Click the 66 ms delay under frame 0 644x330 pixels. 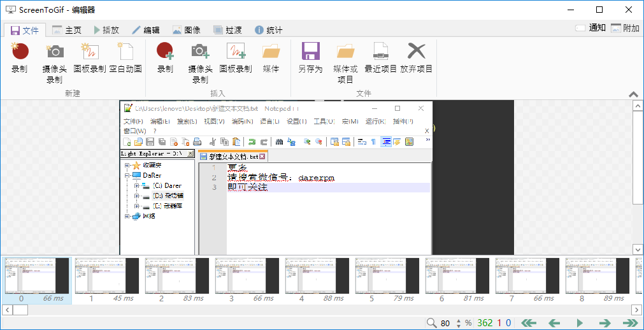pyautogui.click(x=54, y=298)
